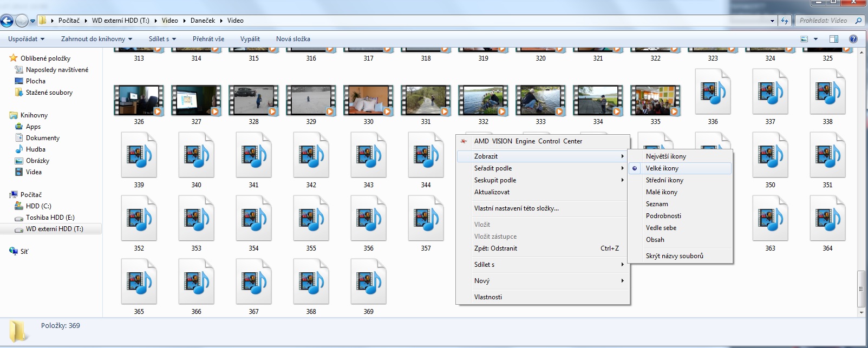Click the help question mark icon

click(853, 39)
